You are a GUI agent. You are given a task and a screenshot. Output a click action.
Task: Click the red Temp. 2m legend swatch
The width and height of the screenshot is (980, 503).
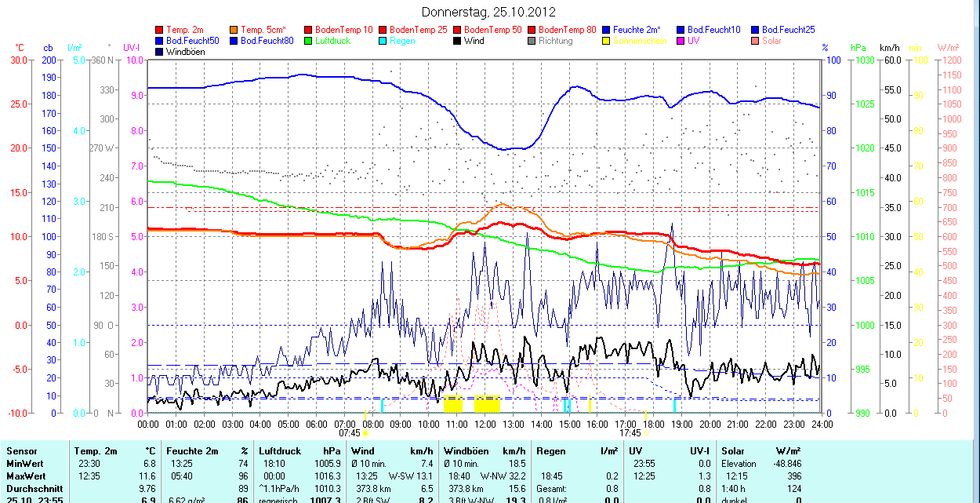coord(160,30)
